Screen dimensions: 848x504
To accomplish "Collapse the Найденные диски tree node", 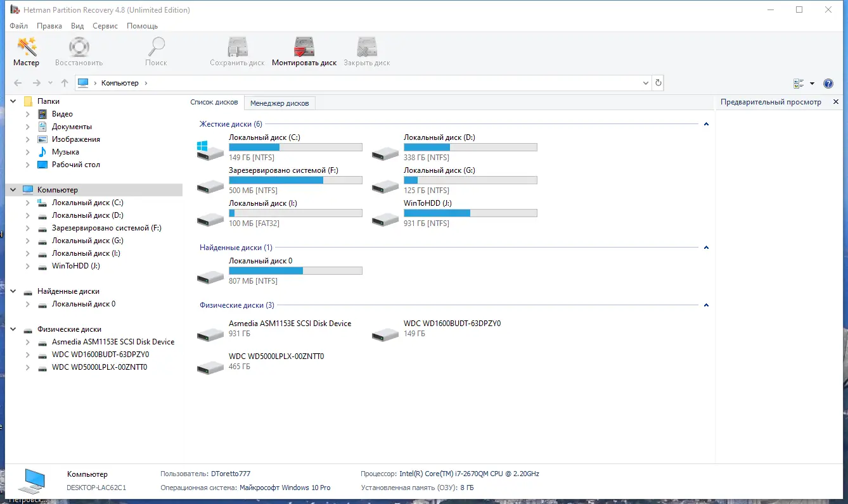I will [13, 291].
